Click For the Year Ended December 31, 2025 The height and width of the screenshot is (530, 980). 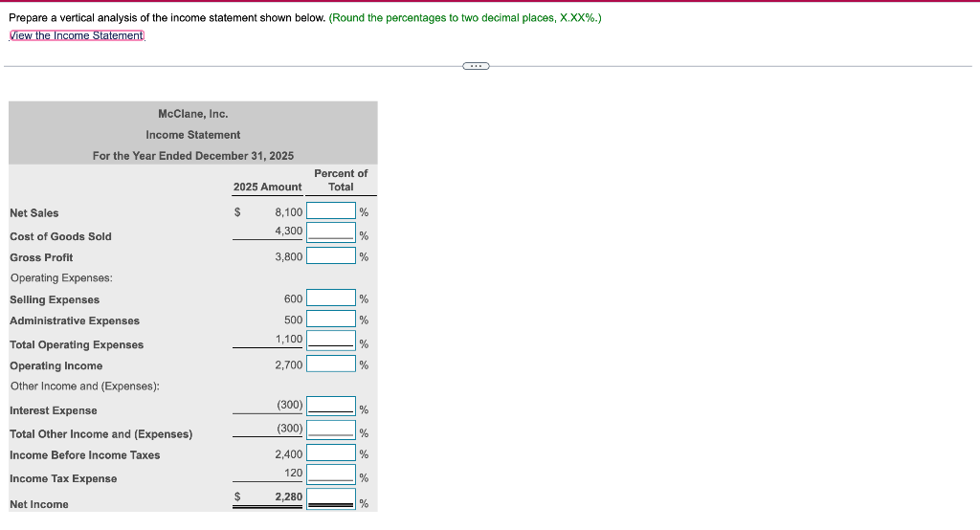[x=193, y=156]
